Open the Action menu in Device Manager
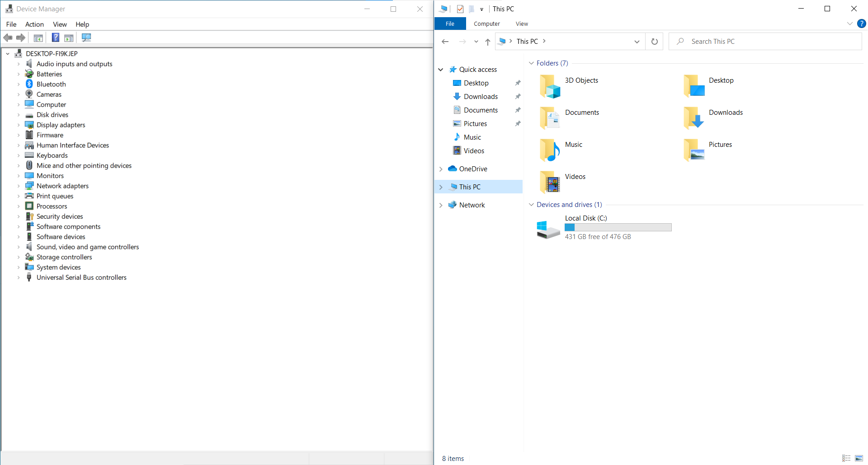Image resolution: width=868 pixels, height=465 pixels. point(34,24)
